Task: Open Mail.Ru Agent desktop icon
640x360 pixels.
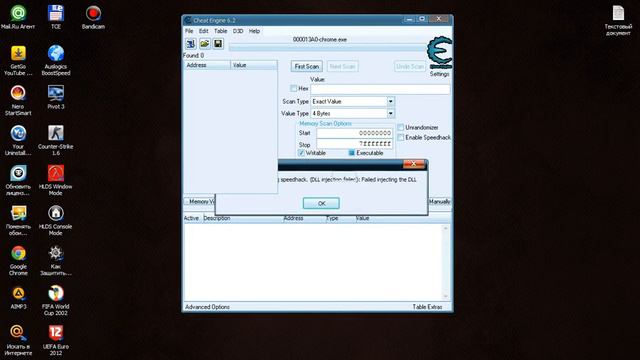Action: 18,17
